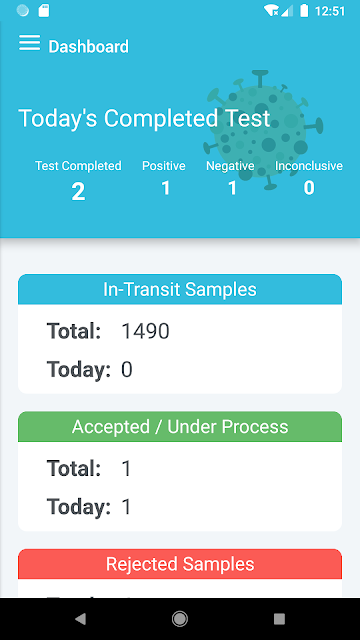Tap the Android back navigation button
360x640 pixels.
coord(80,619)
